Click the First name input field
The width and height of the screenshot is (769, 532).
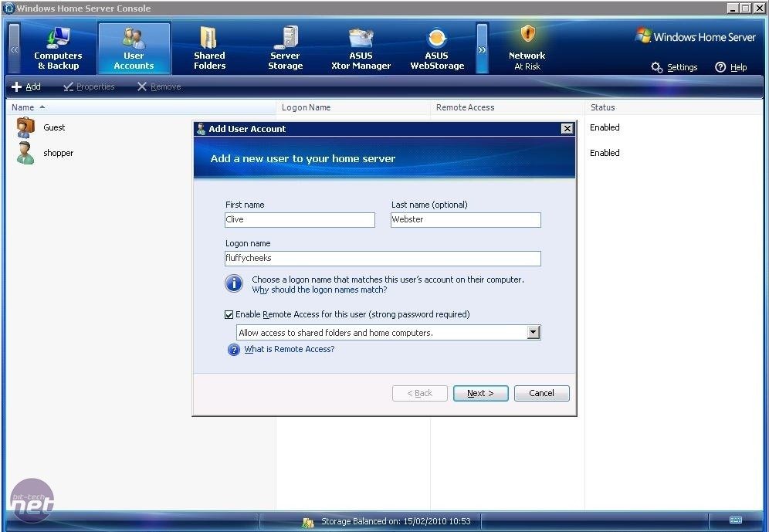click(300, 219)
